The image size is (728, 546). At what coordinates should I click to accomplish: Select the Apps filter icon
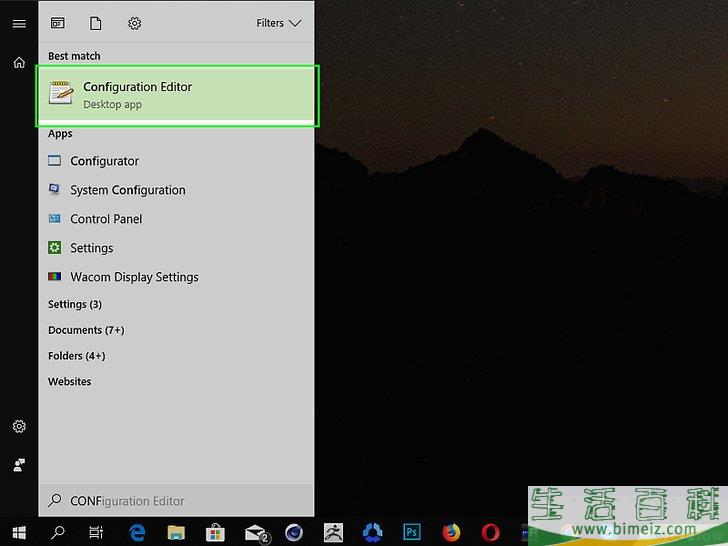(58, 23)
